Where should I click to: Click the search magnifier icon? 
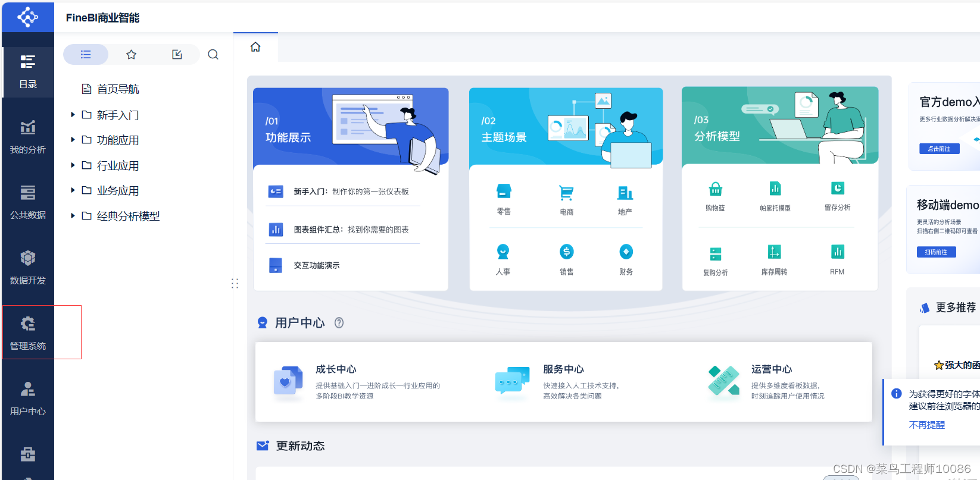point(213,55)
